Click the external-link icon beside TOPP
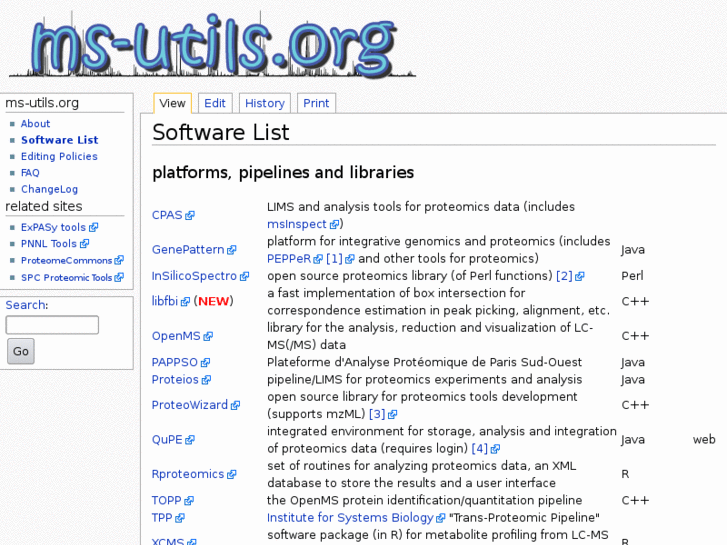The image size is (727, 545). tap(189, 501)
